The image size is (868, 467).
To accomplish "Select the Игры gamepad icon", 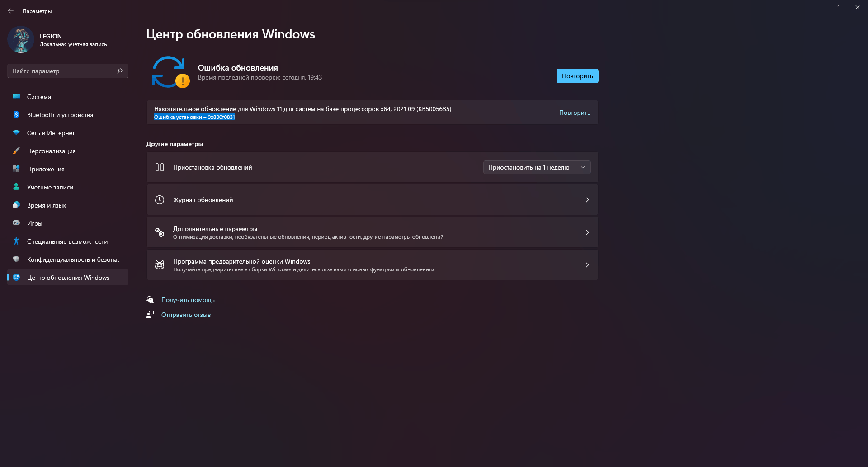I will [16, 223].
